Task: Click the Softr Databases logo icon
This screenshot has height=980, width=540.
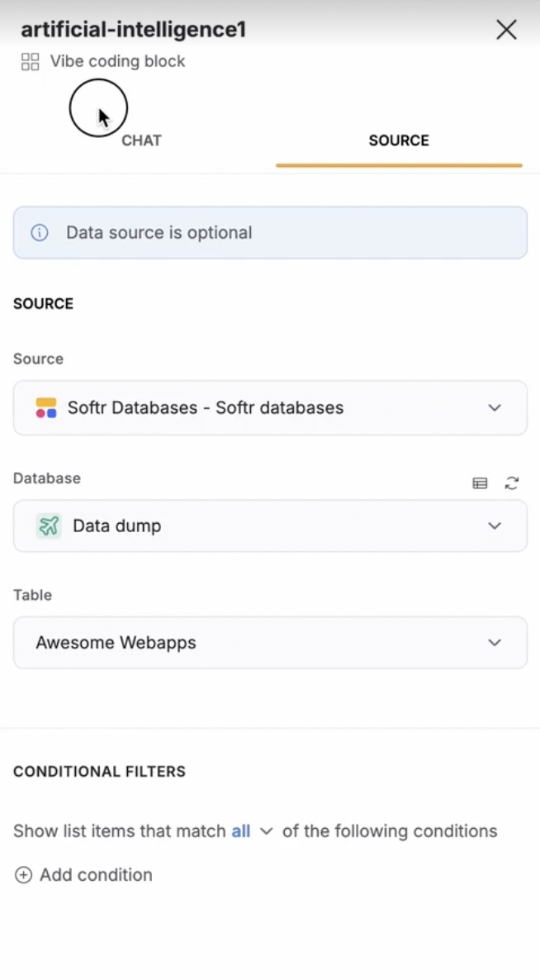Action: click(x=46, y=408)
